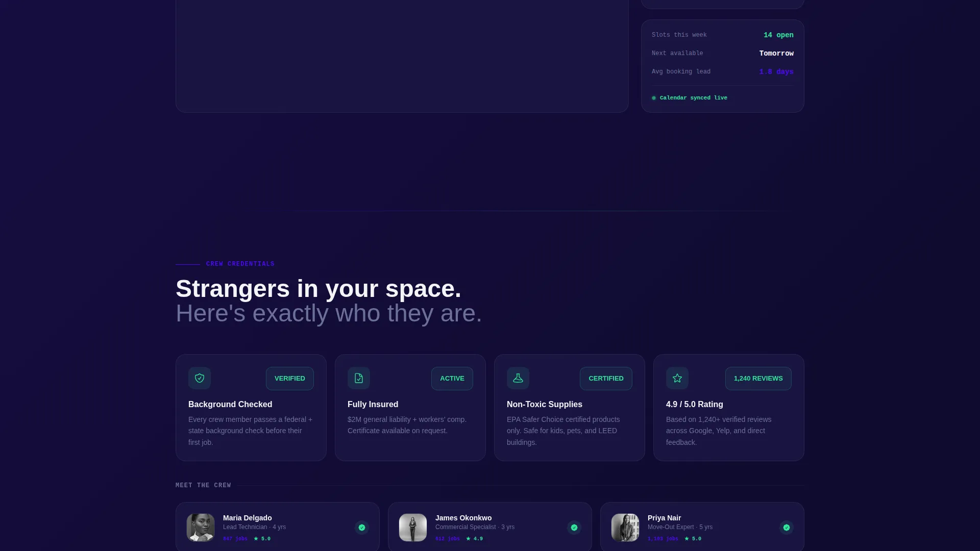Image resolution: width=980 pixels, height=551 pixels.
Task: Click the Background Checked card title
Action: click(x=230, y=404)
